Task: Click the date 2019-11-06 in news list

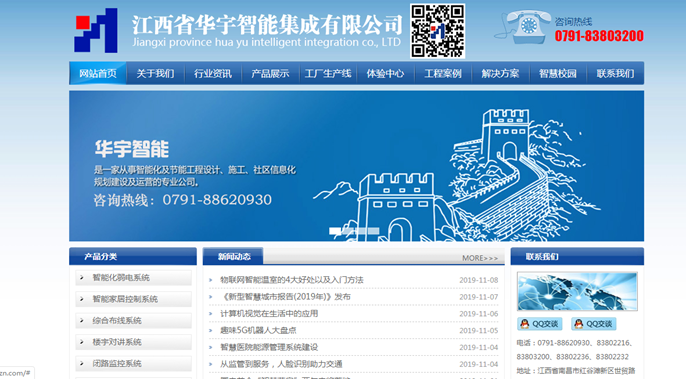Action: click(x=479, y=314)
